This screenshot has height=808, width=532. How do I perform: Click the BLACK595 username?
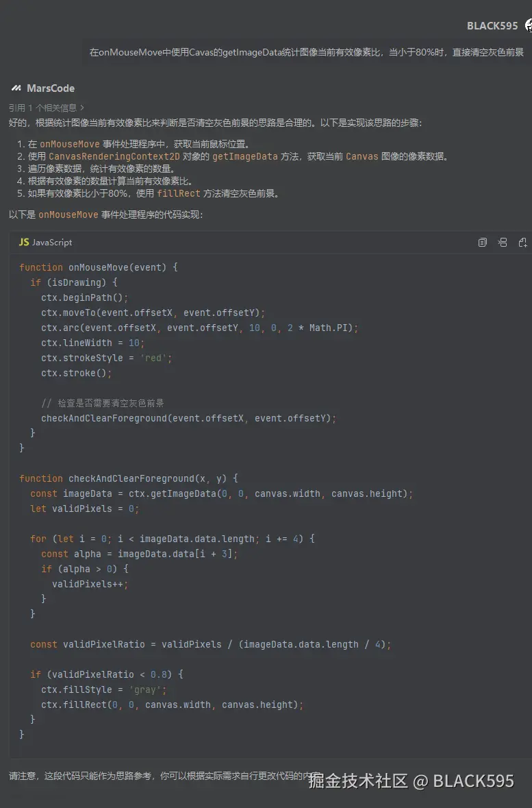click(x=492, y=26)
